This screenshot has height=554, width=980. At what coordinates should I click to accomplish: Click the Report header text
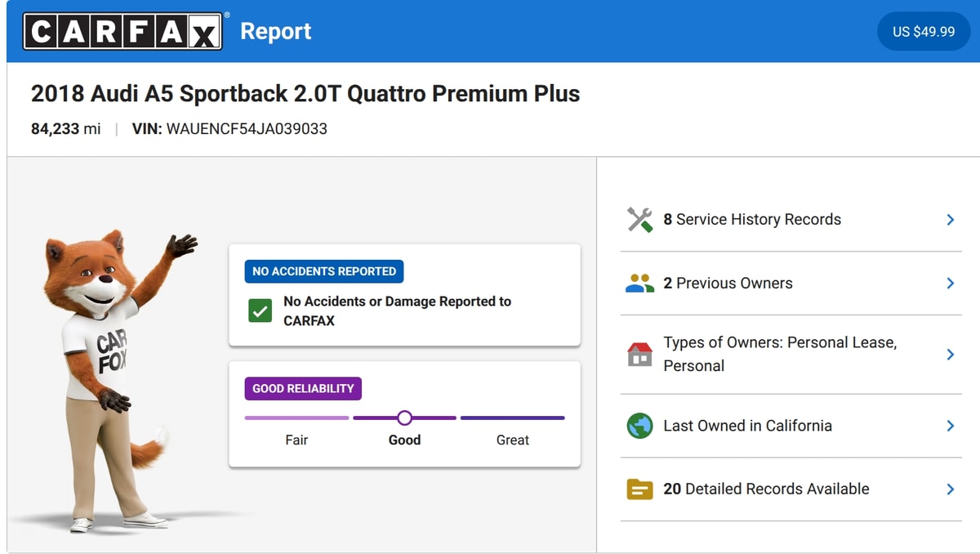(x=276, y=31)
